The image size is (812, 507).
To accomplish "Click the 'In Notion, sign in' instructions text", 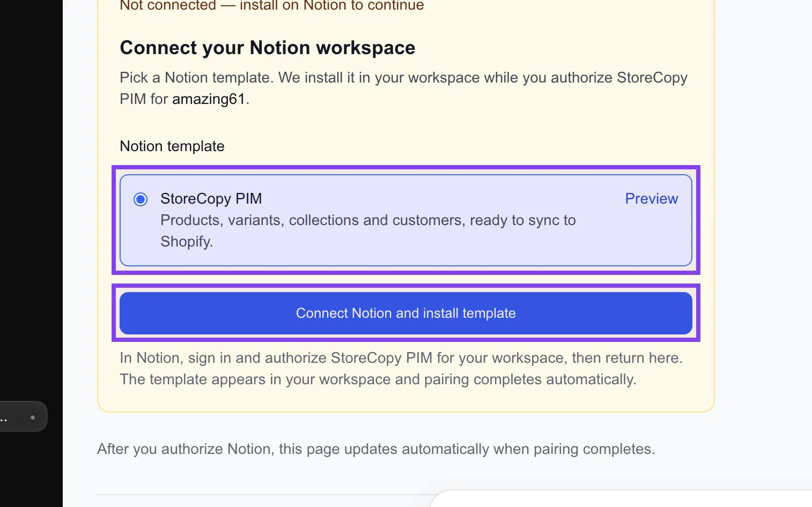I will [401, 369].
